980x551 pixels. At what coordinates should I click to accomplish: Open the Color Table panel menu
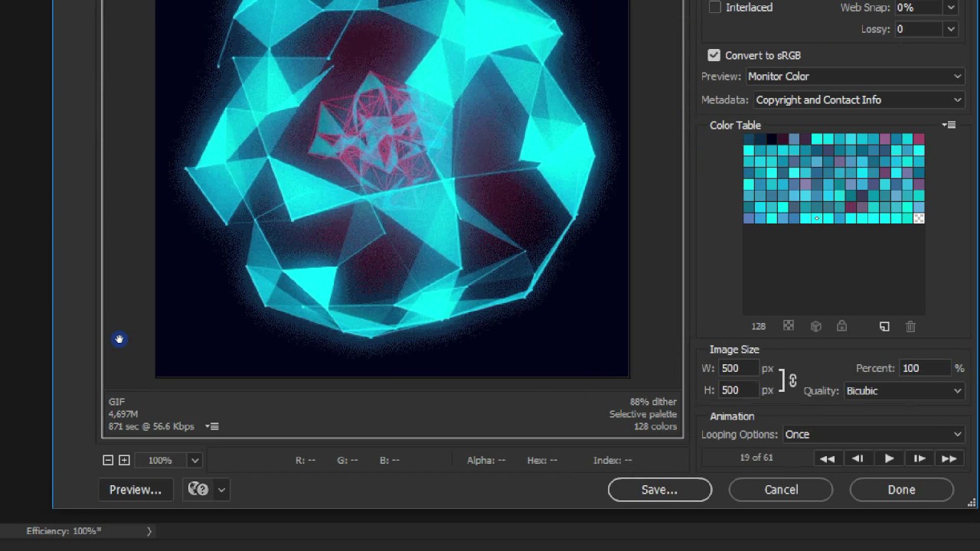click(x=949, y=125)
